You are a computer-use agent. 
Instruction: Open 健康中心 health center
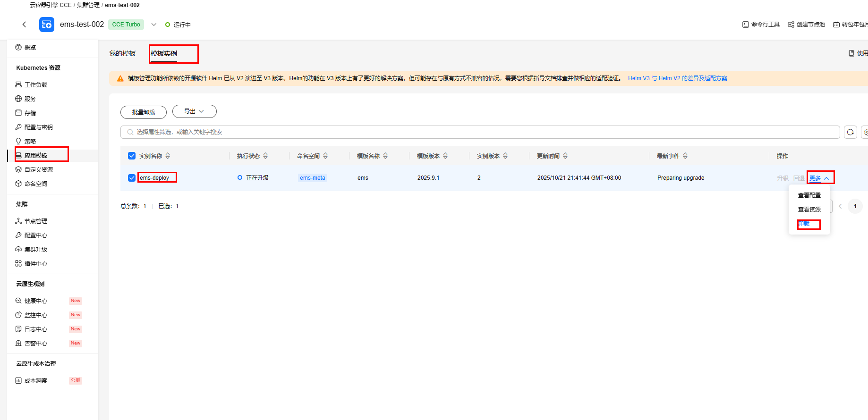31,301
